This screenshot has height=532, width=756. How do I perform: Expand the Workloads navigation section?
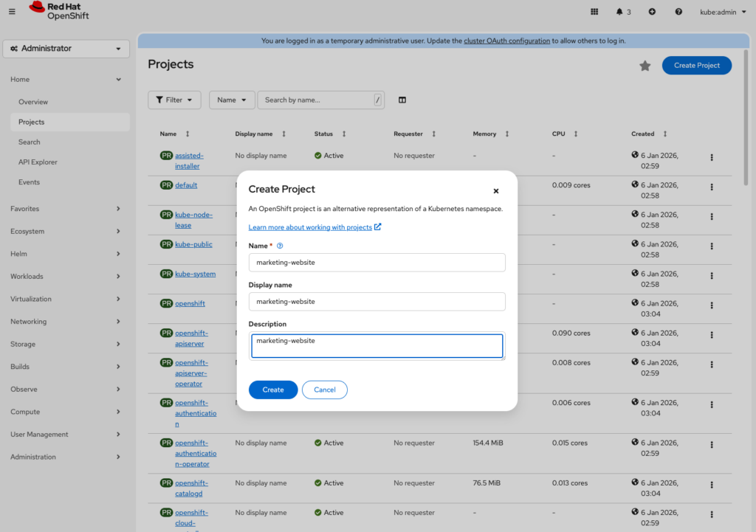[x=66, y=276]
